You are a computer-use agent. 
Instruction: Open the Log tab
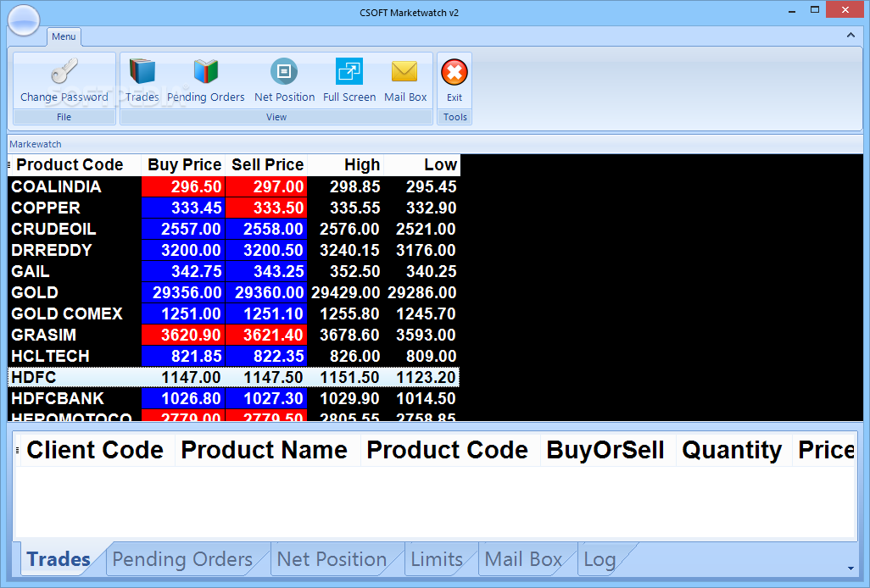(x=600, y=559)
